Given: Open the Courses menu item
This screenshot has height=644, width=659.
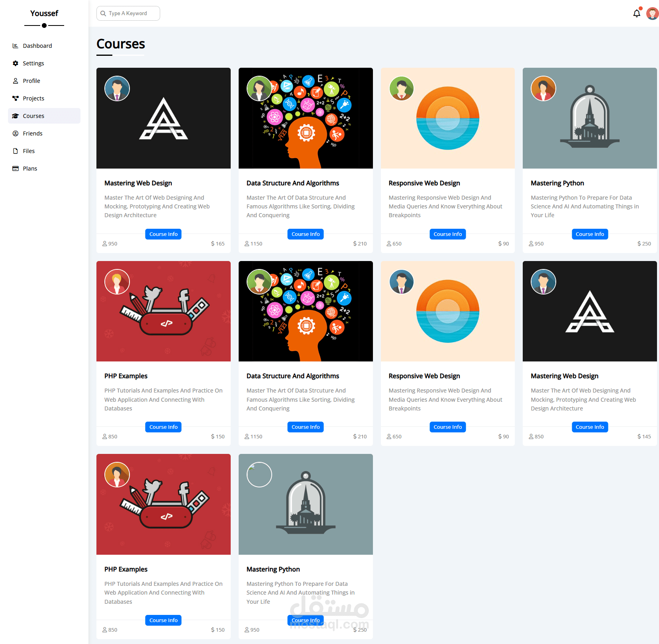Looking at the screenshot, I should click(44, 116).
